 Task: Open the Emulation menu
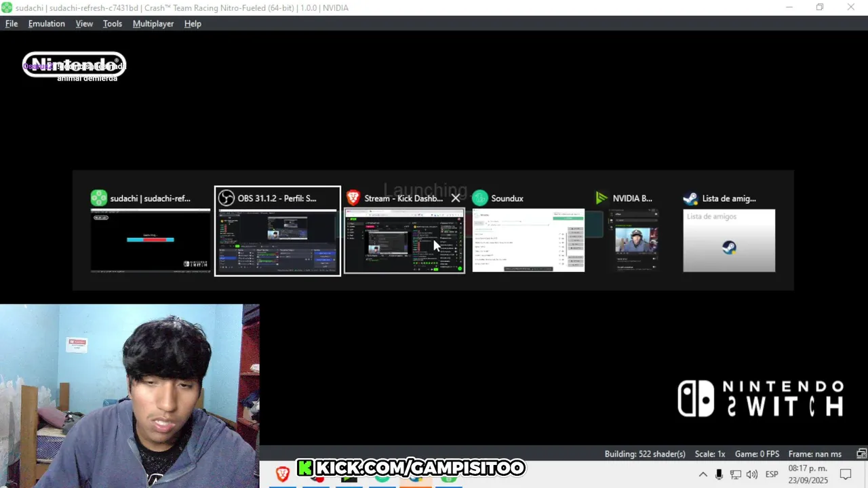pyautogui.click(x=47, y=24)
